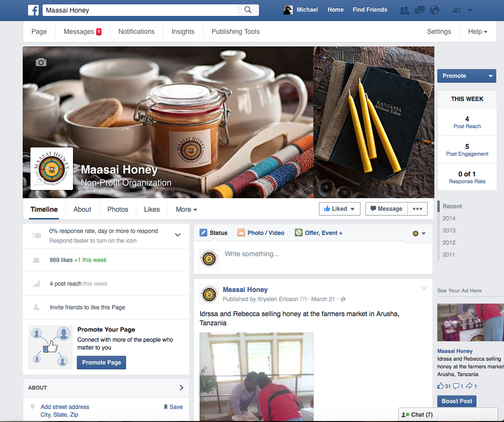504x422 pixels.
Task: Open the ad thumbnail image
Action: click(471, 322)
